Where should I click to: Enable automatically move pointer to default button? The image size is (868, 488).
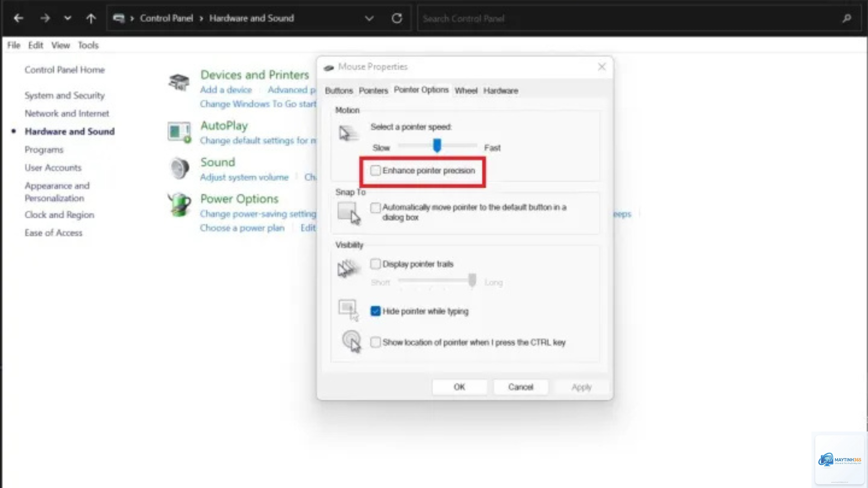pos(375,207)
